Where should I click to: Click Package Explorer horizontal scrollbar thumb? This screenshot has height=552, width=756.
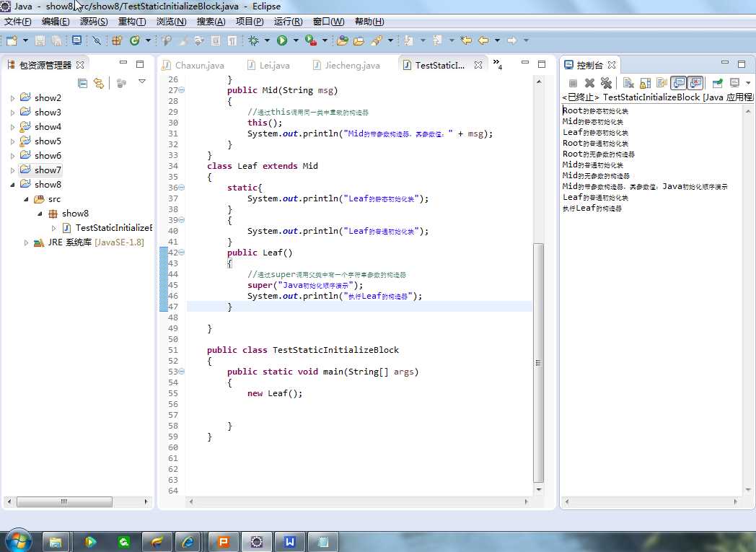64,502
